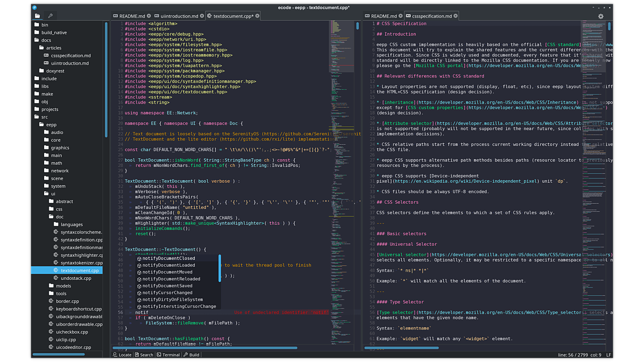Switch to right pane README.md tab
Image resolution: width=644 pixels, height=362 pixels.
tap(384, 16)
